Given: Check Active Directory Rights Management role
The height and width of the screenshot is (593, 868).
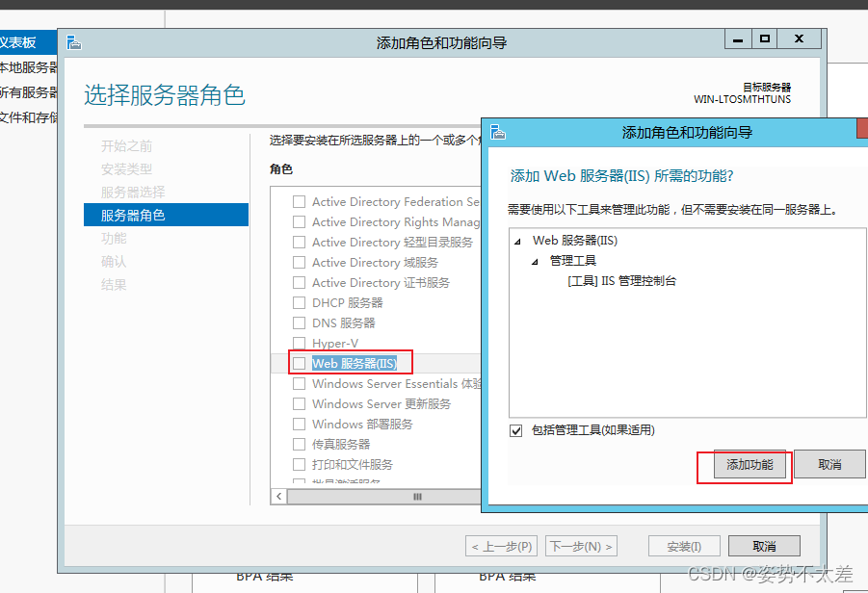Looking at the screenshot, I should click(299, 221).
